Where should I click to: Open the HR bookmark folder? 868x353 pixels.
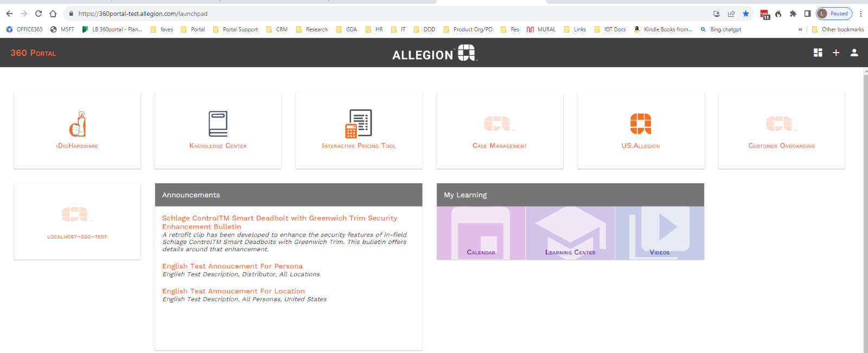(374, 29)
